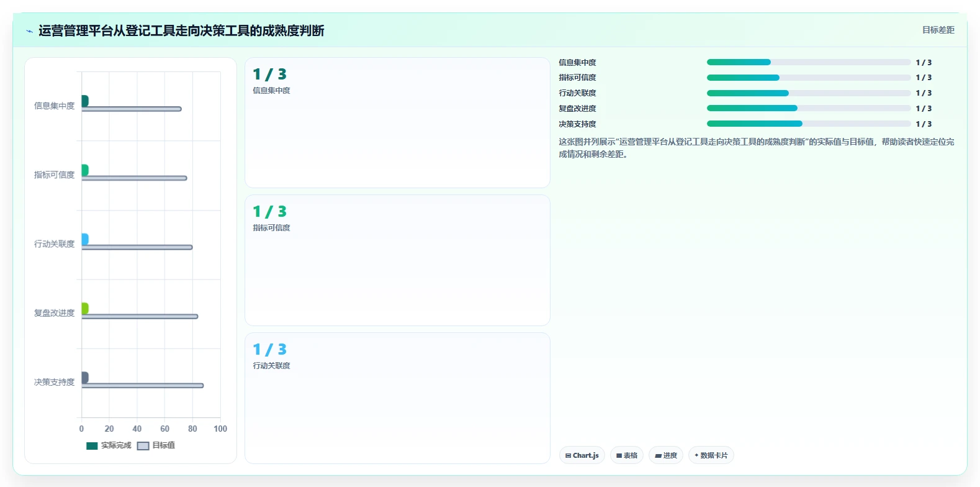
Task: Click the 1 / 3 value beside 信息集中度 progress
Action: 924,62
